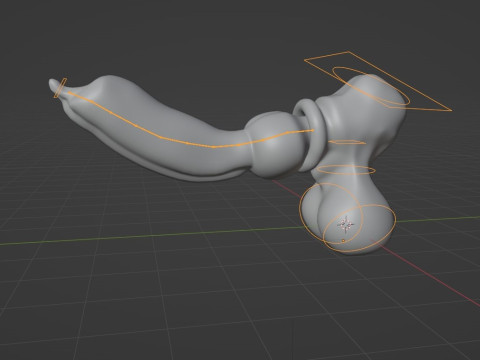Click the 3D cursor crosshair in the viewport

pos(346,225)
